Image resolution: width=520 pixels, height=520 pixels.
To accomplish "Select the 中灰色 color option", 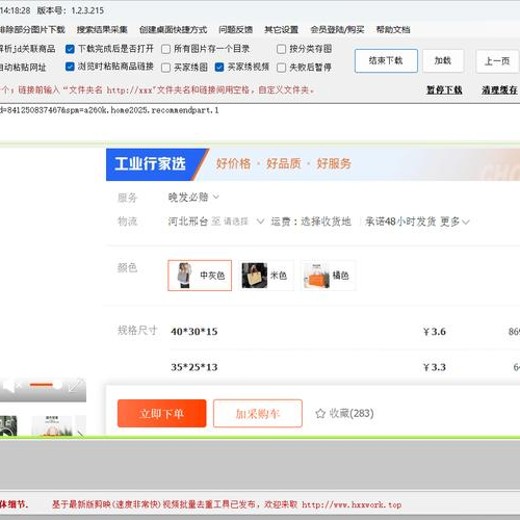I will click(x=200, y=275).
